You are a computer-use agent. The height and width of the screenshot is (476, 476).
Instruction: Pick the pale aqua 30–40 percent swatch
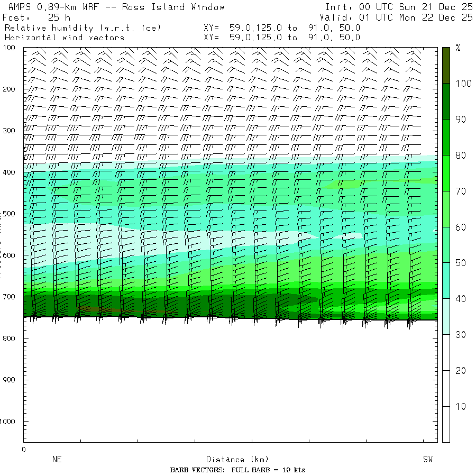click(x=446, y=316)
